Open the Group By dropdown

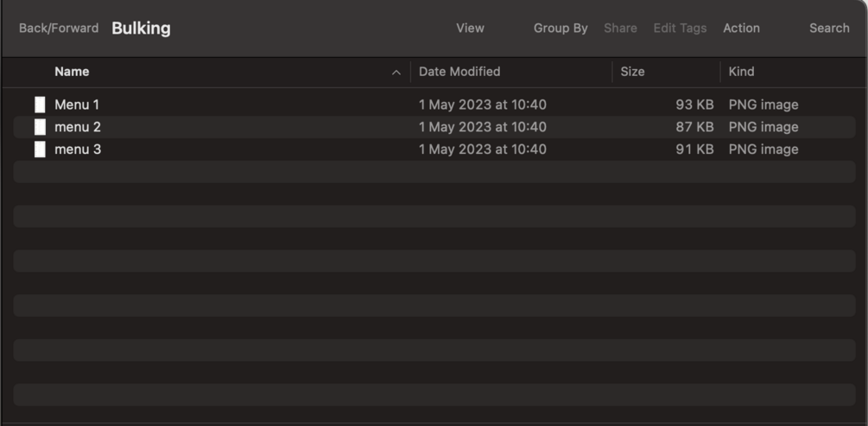[561, 29]
